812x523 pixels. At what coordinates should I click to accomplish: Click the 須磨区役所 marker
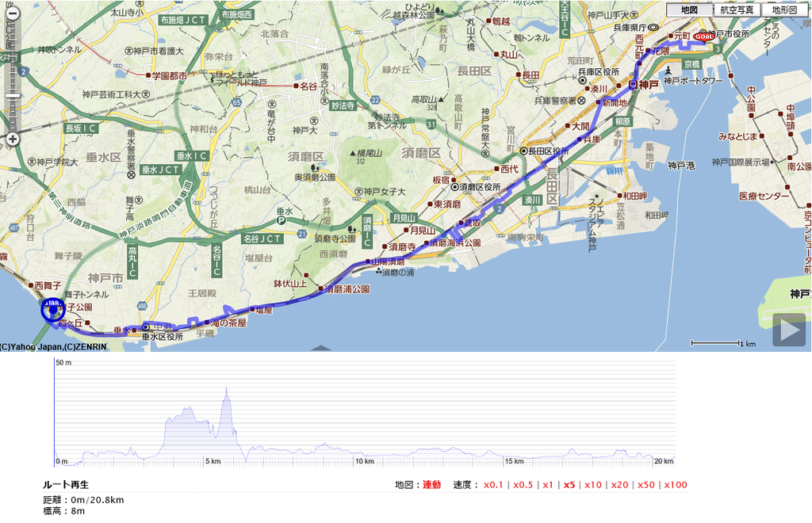pyautogui.click(x=454, y=187)
